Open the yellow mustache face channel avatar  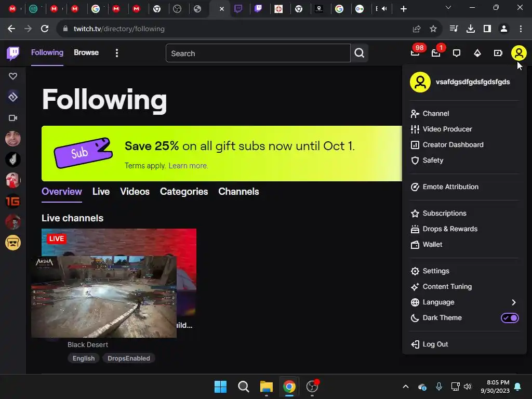[13, 243]
